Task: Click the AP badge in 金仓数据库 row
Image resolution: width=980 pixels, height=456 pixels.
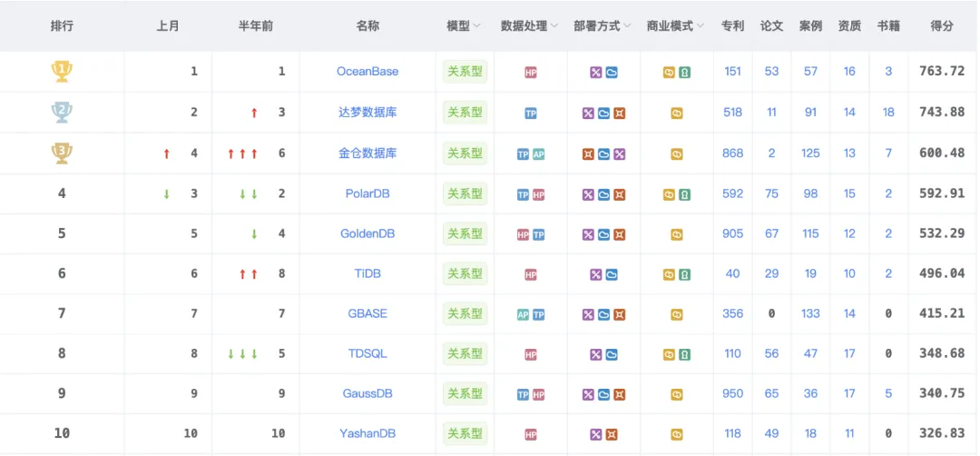Action: click(538, 154)
